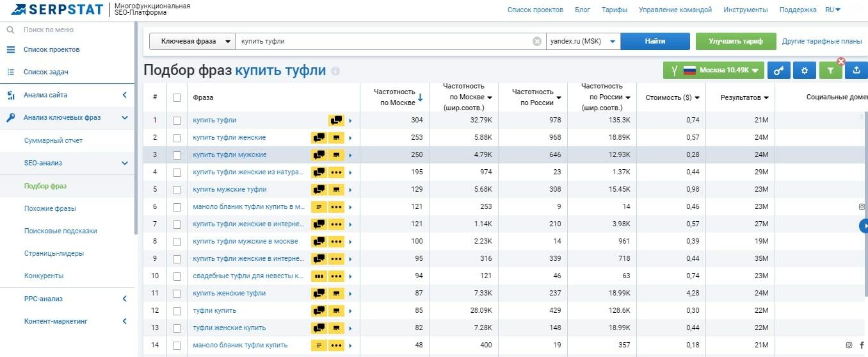Image resolution: width=868 pixels, height=357 pixels.
Task: Select checkbox for 'купить женские туфли'
Action: 177,293
